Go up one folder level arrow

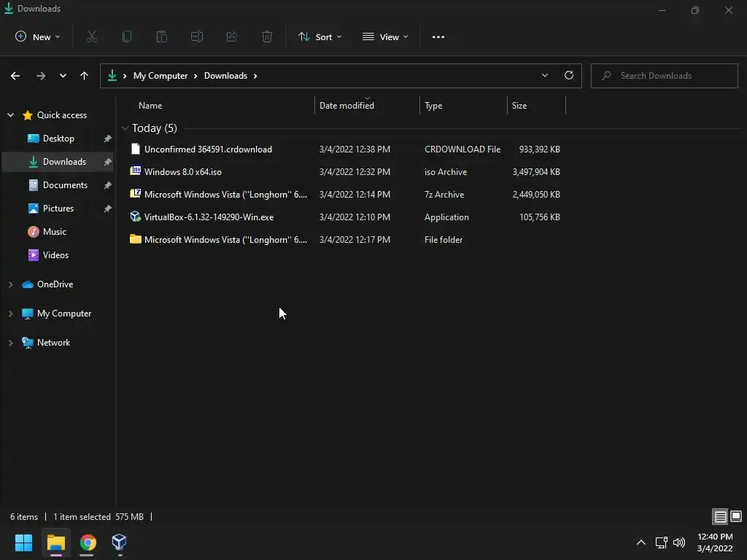tap(85, 76)
